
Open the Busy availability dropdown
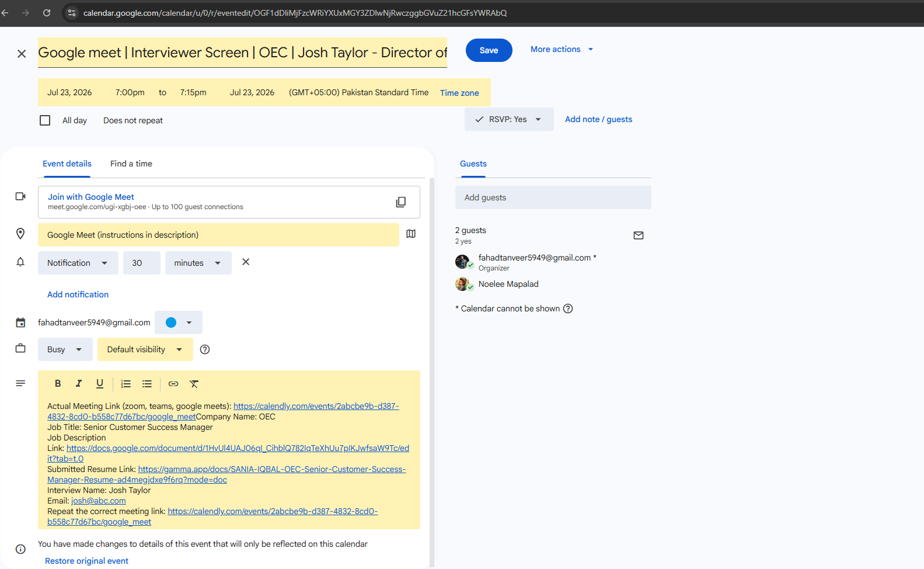point(65,349)
